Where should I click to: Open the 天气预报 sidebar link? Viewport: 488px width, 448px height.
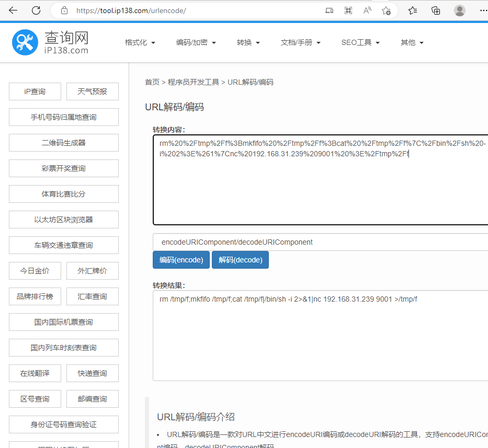tap(93, 91)
